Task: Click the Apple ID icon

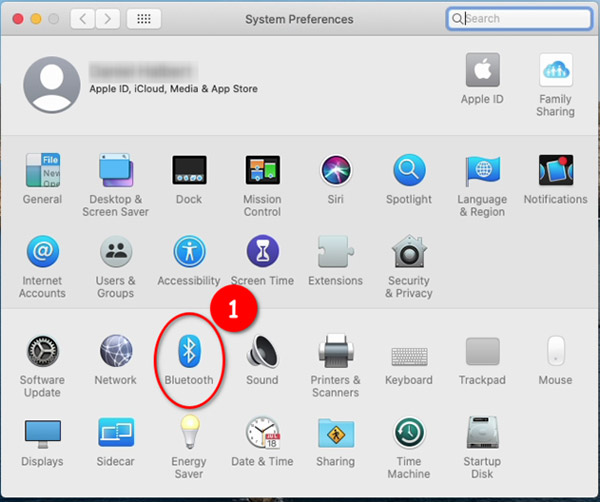Action: (x=482, y=72)
